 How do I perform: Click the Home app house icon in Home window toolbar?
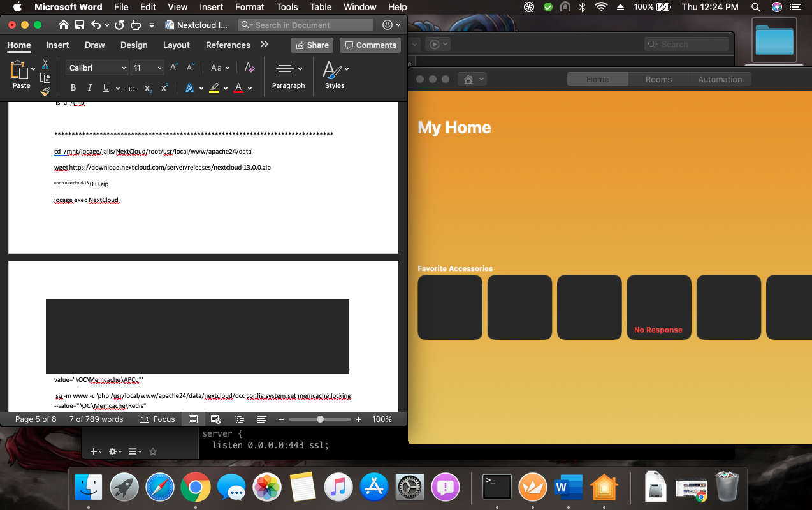pyautogui.click(x=468, y=79)
